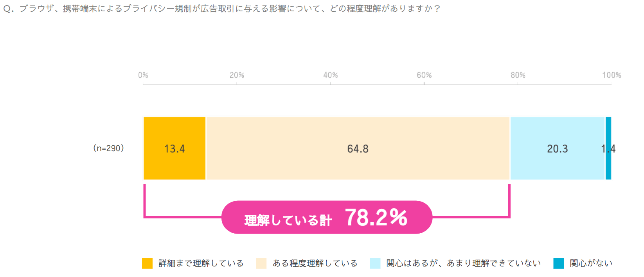Click the orange legend swatch for 詳細まで理解している
The width and height of the screenshot is (644, 277).
(147, 263)
